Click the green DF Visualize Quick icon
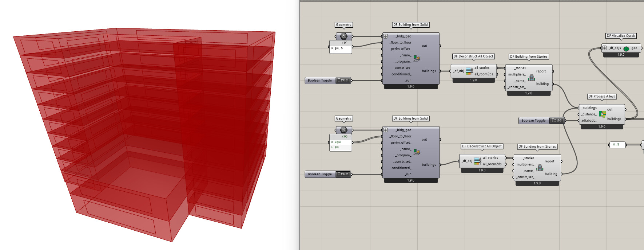 coord(626,48)
